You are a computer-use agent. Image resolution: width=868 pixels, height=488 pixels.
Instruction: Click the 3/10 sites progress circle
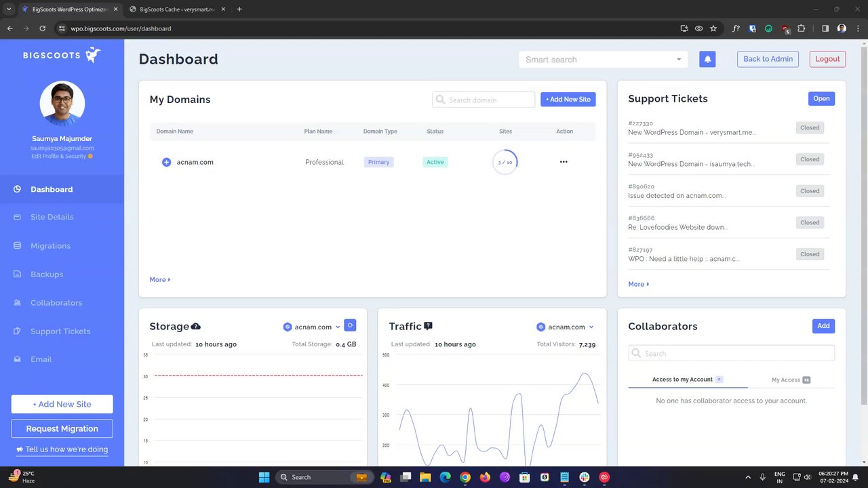click(x=505, y=162)
